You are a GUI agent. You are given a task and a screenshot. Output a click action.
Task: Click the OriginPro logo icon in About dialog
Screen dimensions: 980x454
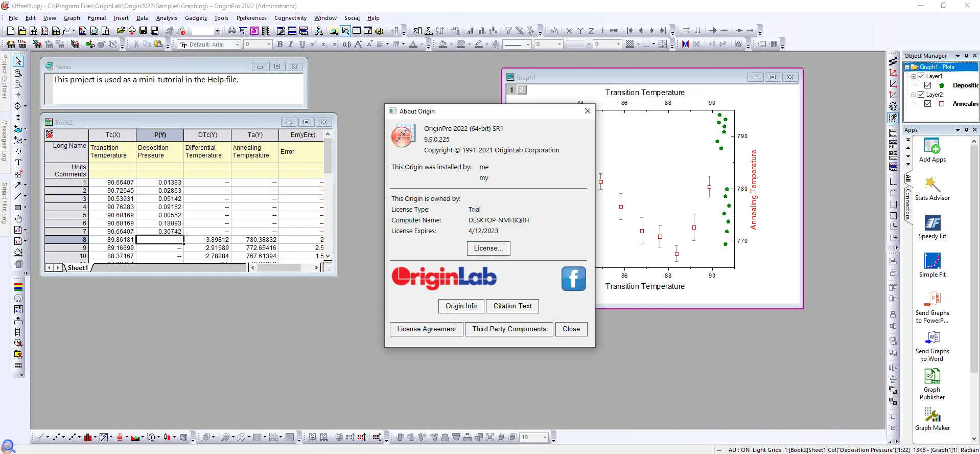coord(403,137)
